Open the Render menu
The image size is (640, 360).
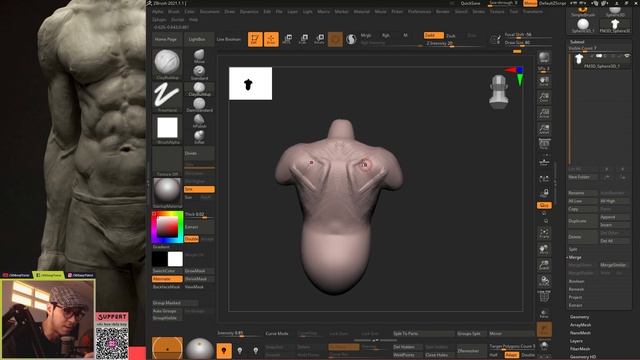(x=442, y=12)
